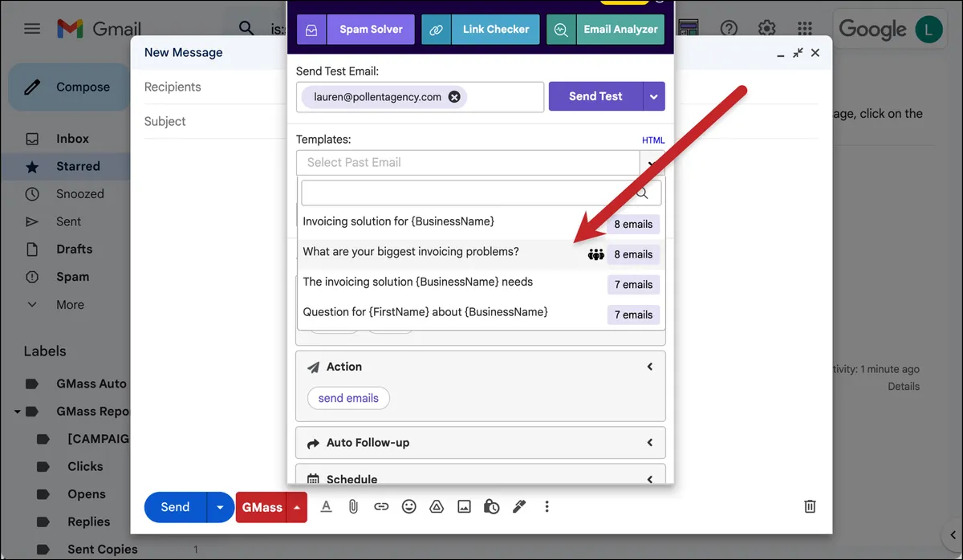This screenshot has width=963, height=560.
Task: Click the blue Send button
Action: click(175, 507)
